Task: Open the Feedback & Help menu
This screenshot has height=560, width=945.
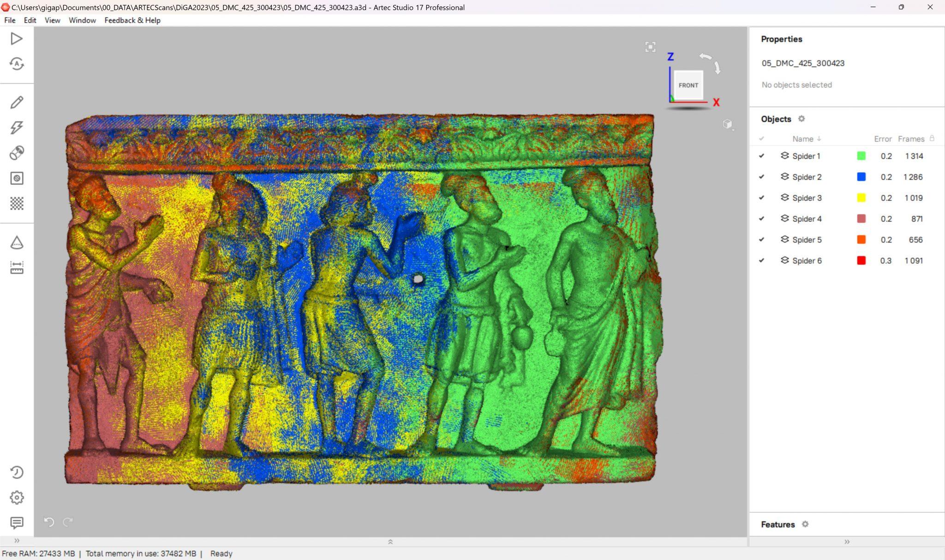Action: click(x=132, y=20)
